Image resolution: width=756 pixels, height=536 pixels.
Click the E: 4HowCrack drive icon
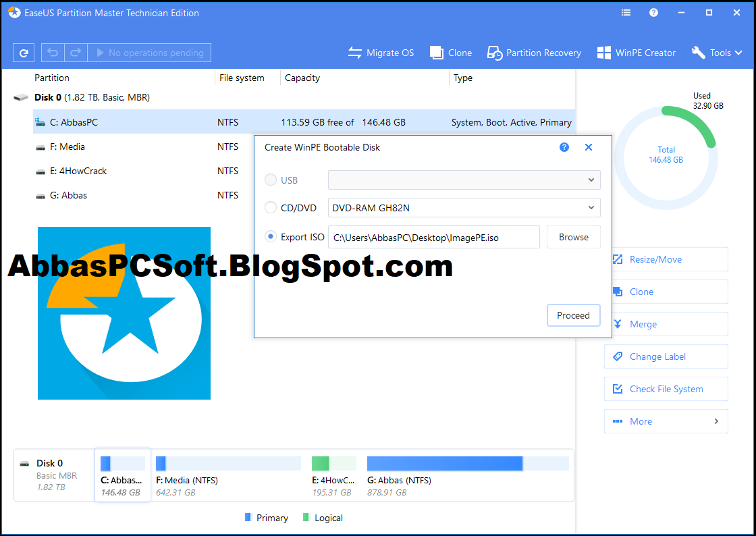40,171
